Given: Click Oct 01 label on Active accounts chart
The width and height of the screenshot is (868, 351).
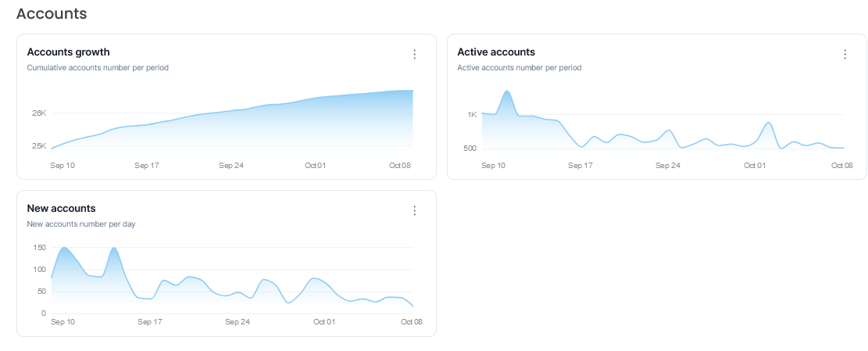Looking at the screenshot, I should 755,166.
